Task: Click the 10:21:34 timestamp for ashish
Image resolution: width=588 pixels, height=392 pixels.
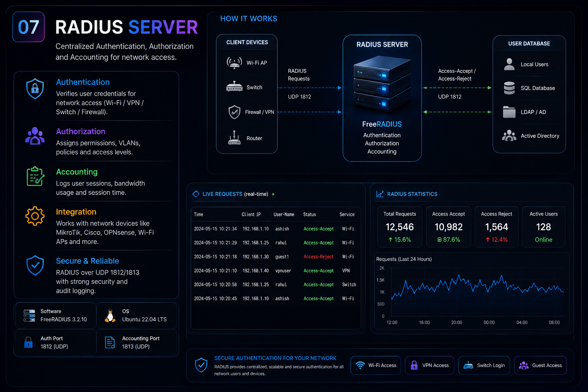Action: (x=216, y=229)
